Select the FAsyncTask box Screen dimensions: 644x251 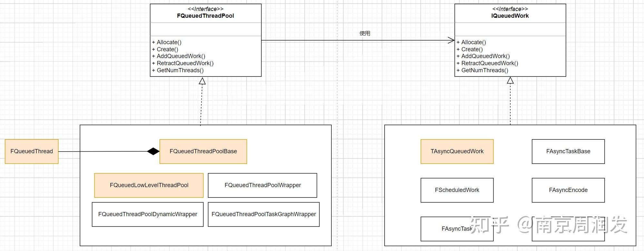pyautogui.click(x=457, y=229)
